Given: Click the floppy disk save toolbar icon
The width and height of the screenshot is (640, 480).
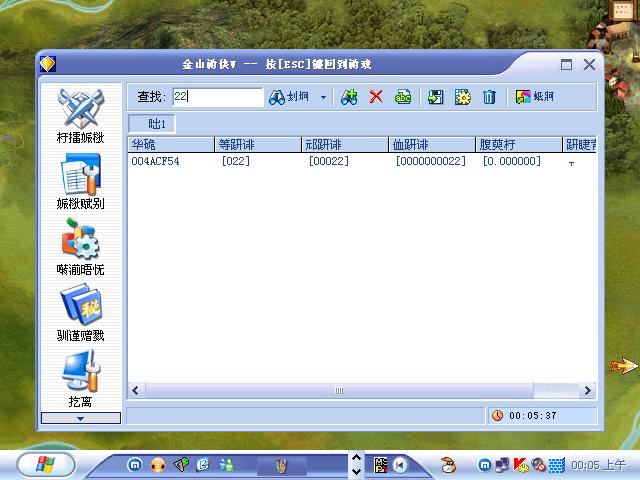Looking at the screenshot, I should [436, 97].
